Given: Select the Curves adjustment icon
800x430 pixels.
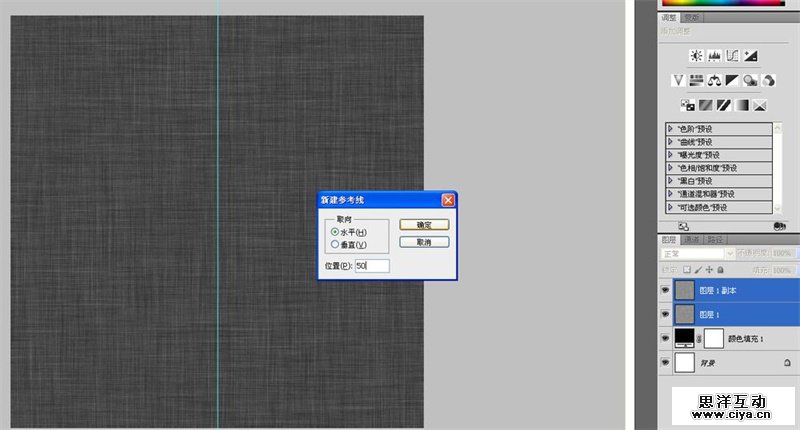Looking at the screenshot, I should pyautogui.click(x=732, y=56).
